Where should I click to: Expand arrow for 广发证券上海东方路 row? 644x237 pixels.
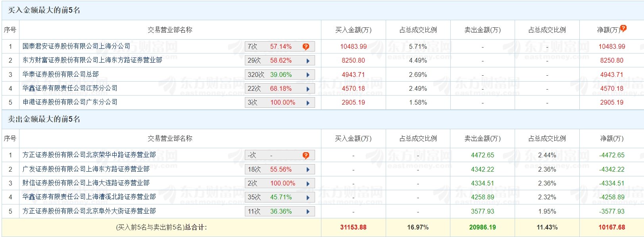click(308, 170)
